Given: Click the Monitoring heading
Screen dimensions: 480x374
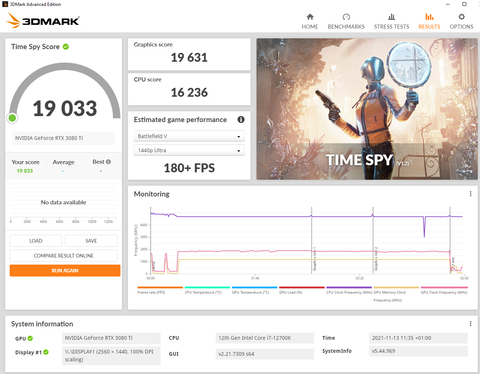Looking at the screenshot, I should coord(151,194).
